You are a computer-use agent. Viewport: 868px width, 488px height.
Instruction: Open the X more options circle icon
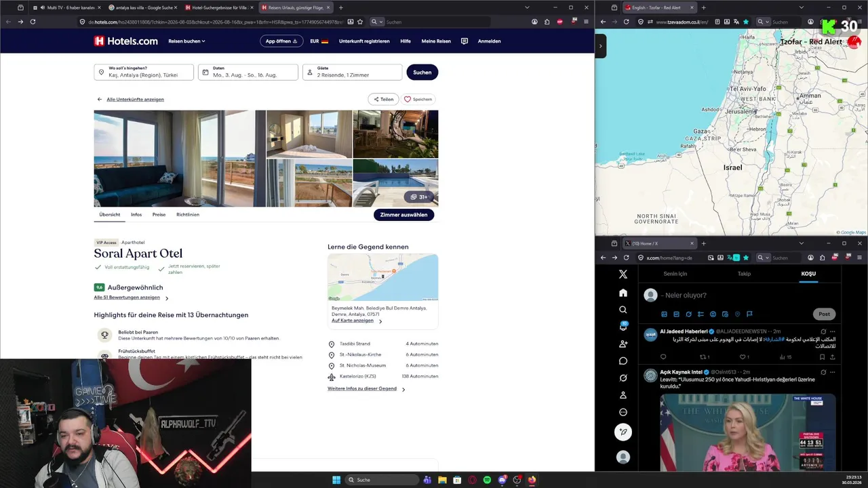(x=623, y=412)
